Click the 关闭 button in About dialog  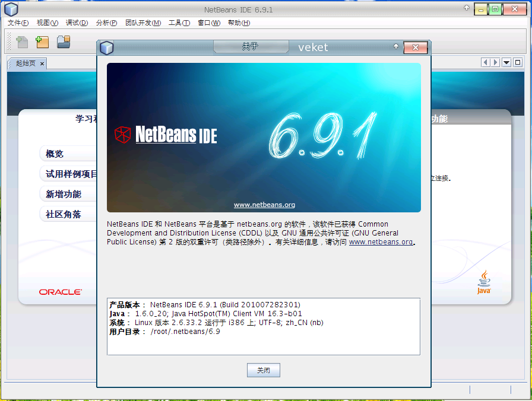[x=263, y=370]
